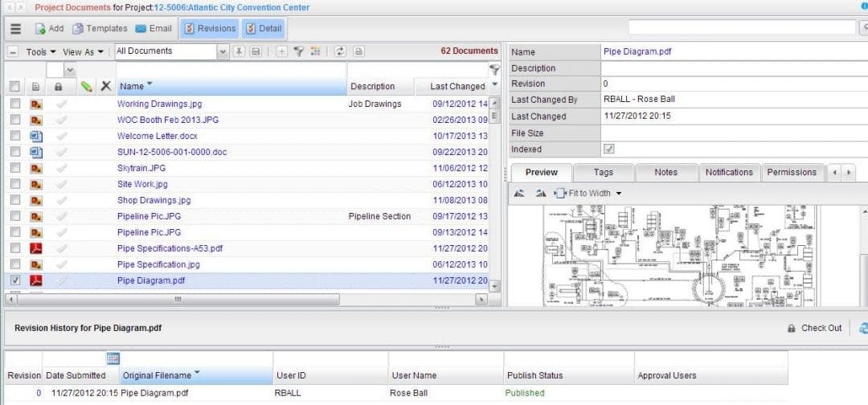Open the small filter dropdown above lock column
The image size is (868, 405).
coord(70,70)
